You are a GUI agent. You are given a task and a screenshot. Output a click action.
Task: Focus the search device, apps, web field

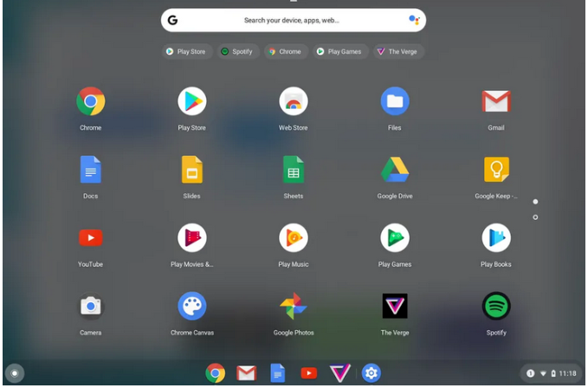(294, 20)
